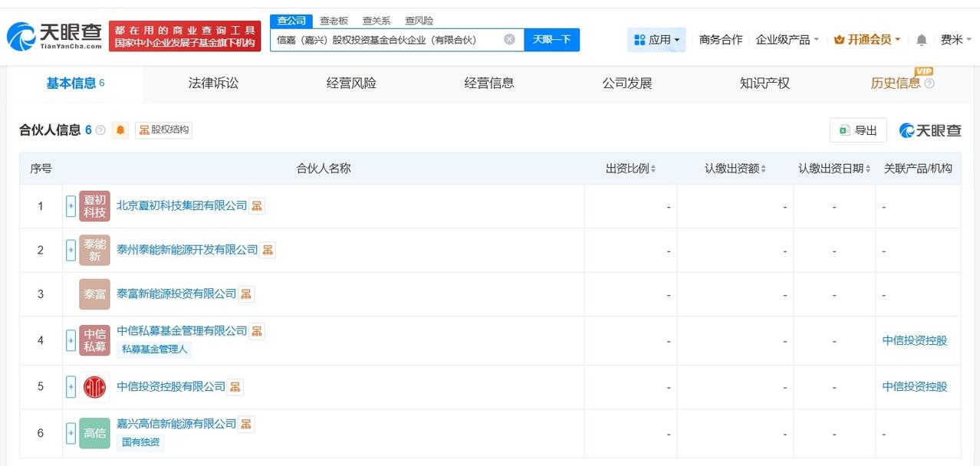Click orange bell alert icon beside 合伙人信息
Screen dimensions: 980x466
point(120,130)
